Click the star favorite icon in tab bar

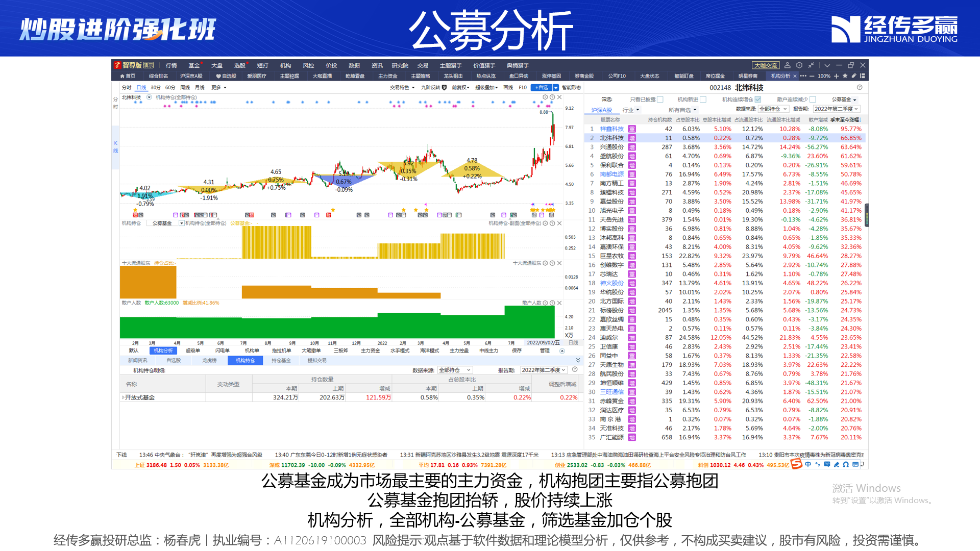click(x=845, y=76)
